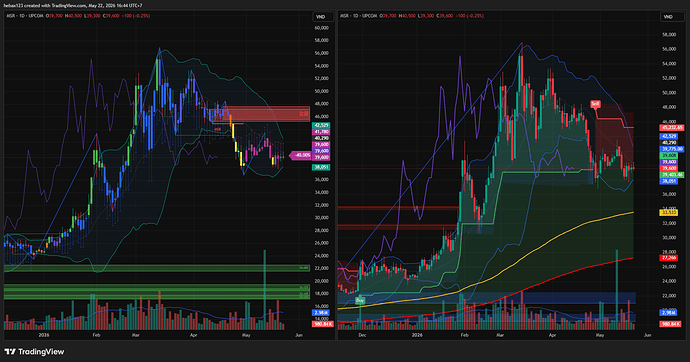Click the Apr label on left chart time axis
This screenshot has width=690, height=362.
point(193,335)
